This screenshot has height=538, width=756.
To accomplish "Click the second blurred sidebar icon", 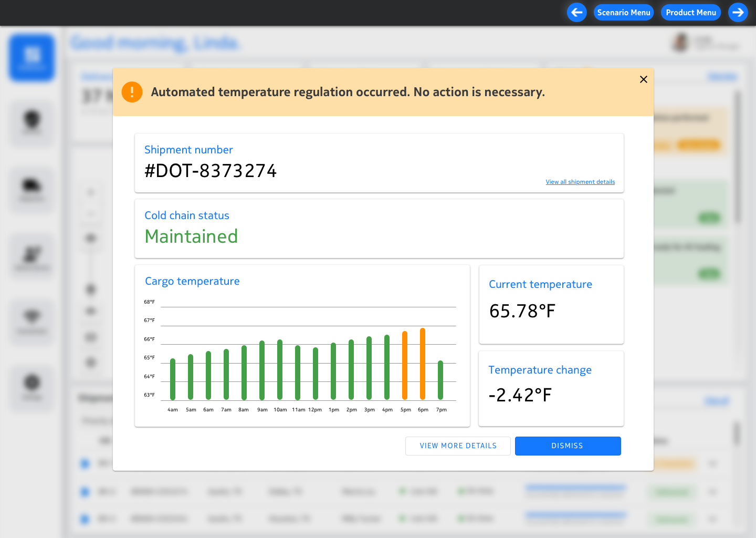I will coord(32,123).
